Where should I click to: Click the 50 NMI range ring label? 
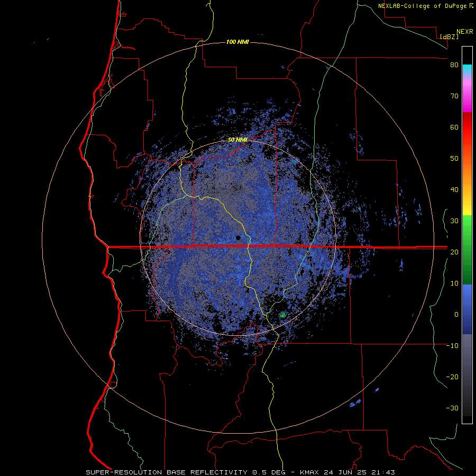pos(237,140)
